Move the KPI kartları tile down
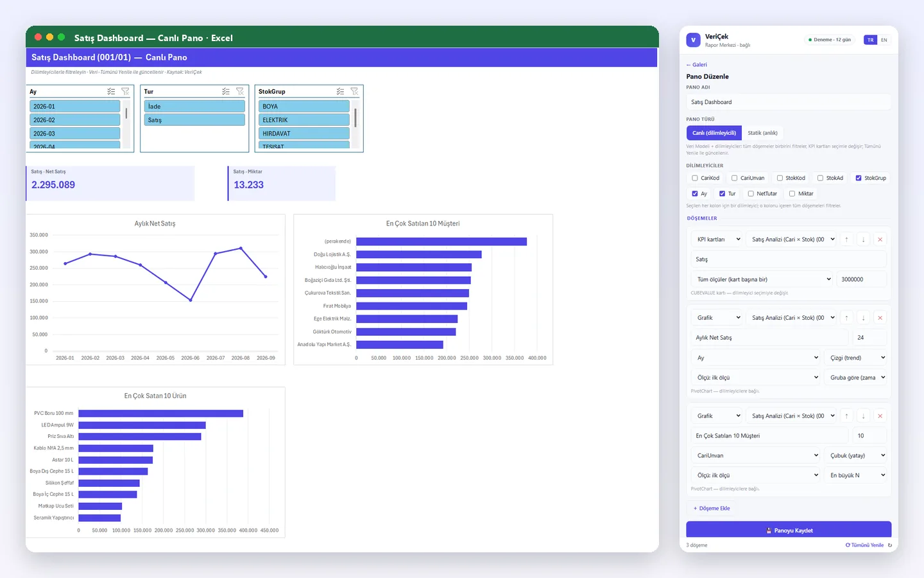The height and width of the screenshot is (578, 924). tap(863, 240)
